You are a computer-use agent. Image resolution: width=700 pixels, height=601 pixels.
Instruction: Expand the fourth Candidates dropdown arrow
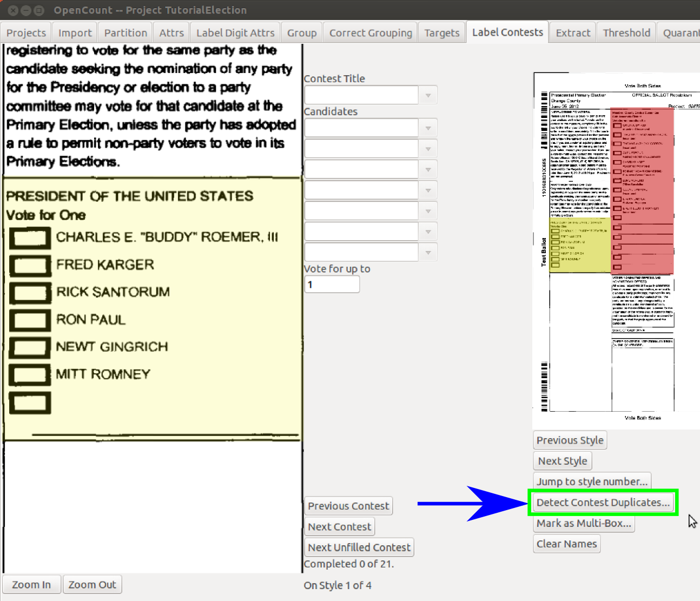pyautogui.click(x=428, y=190)
